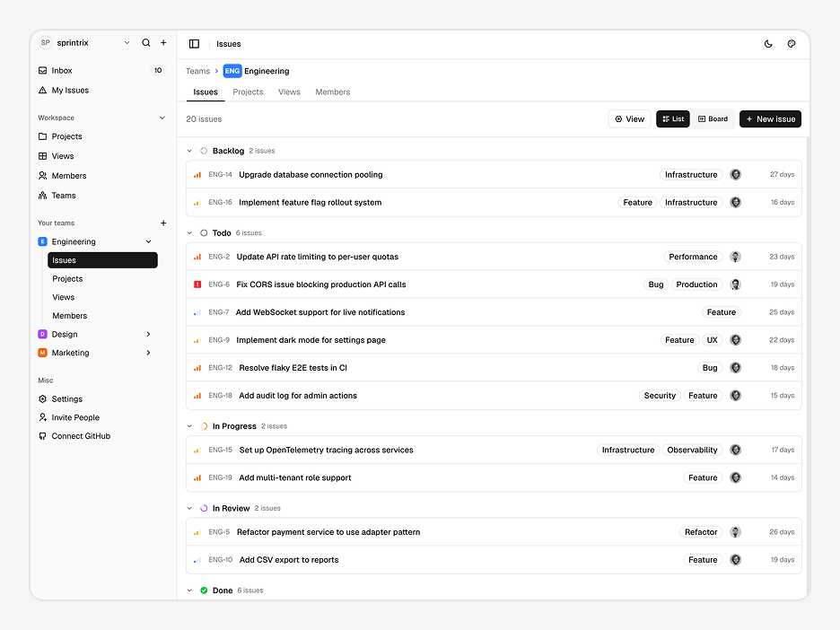This screenshot has width=840, height=630.
Task: Collapse the Engineering team tree
Action: [148, 241]
